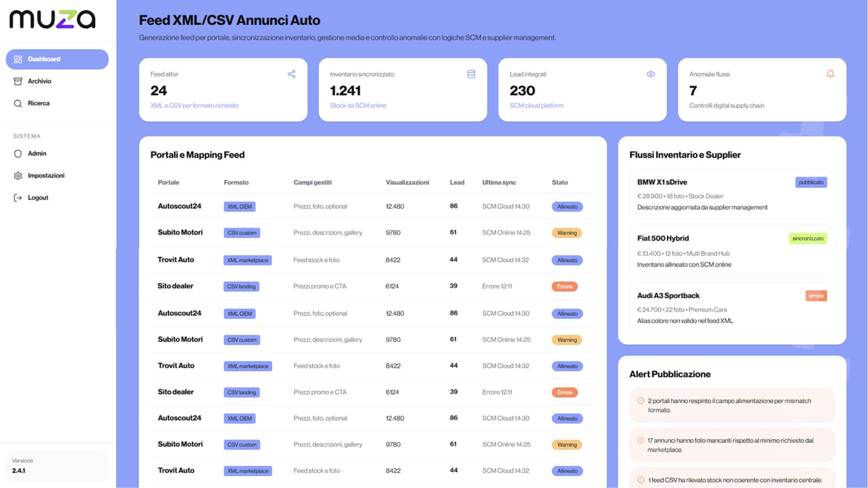Click 'Portali e Mapping Feed' heading
Screen dimensions: 868x488
click(197, 155)
